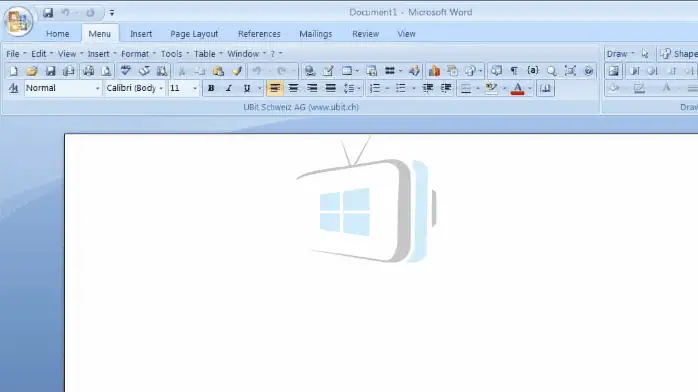Click the Shapes button
Screen dimensions: 698x392
coord(679,54)
